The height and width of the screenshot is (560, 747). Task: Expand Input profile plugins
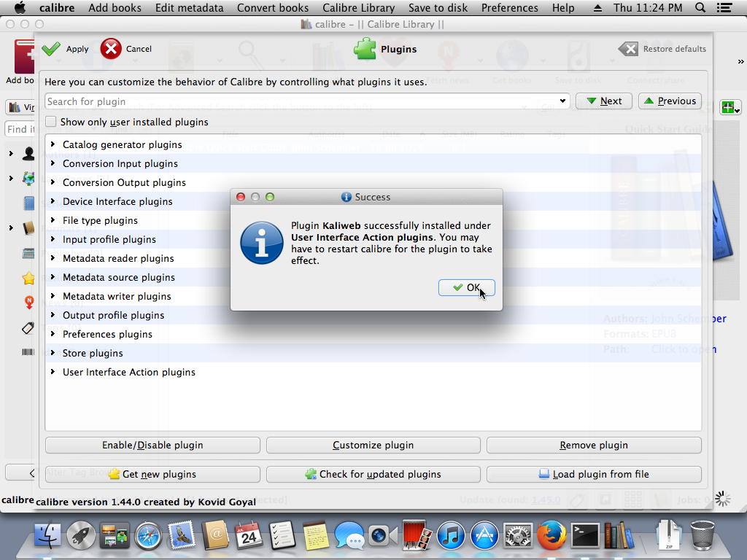click(x=53, y=239)
